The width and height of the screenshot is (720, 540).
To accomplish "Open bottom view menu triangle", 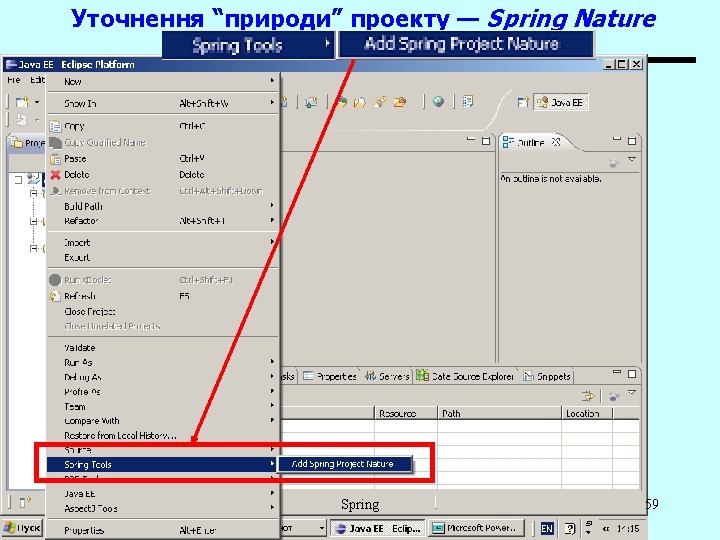I will click(x=632, y=393).
